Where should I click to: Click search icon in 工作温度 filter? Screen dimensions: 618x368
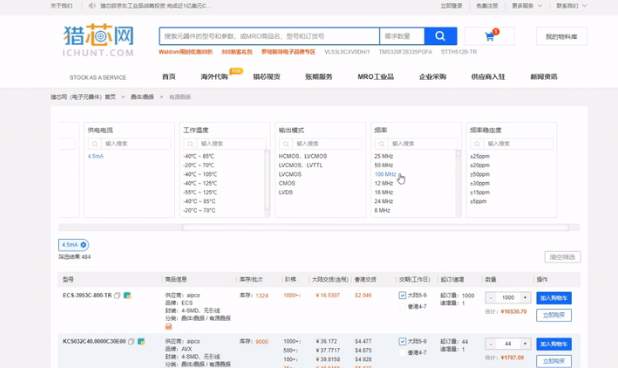190,143
